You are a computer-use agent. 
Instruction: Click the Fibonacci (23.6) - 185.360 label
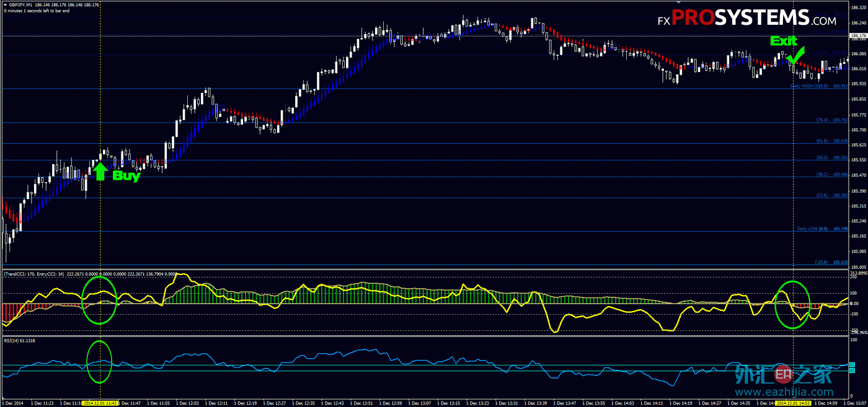(x=831, y=196)
